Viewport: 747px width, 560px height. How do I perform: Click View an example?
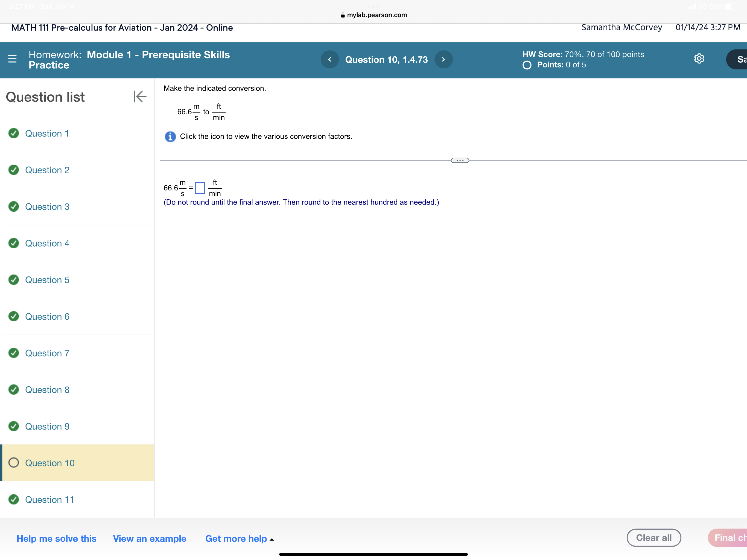(x=150, y=538)
